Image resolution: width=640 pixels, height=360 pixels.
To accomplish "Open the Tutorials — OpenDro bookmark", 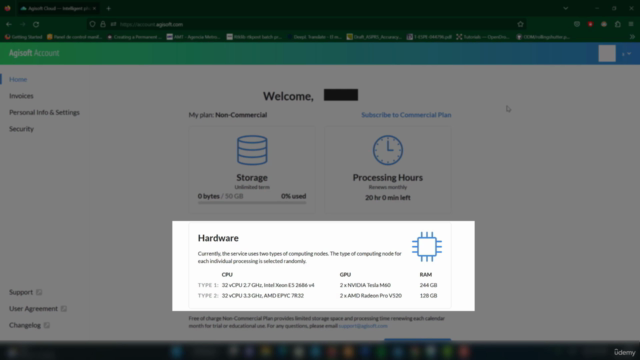I will click(x=483, y=37).
